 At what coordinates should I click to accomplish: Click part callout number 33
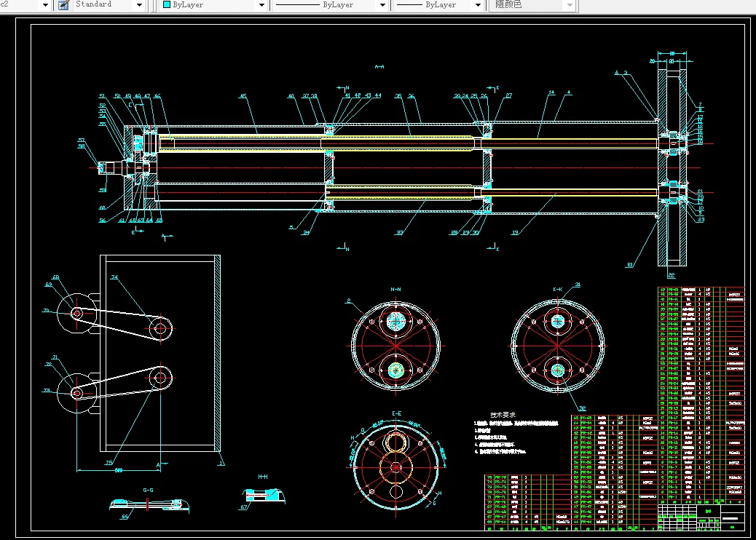[x=399, y=233]
